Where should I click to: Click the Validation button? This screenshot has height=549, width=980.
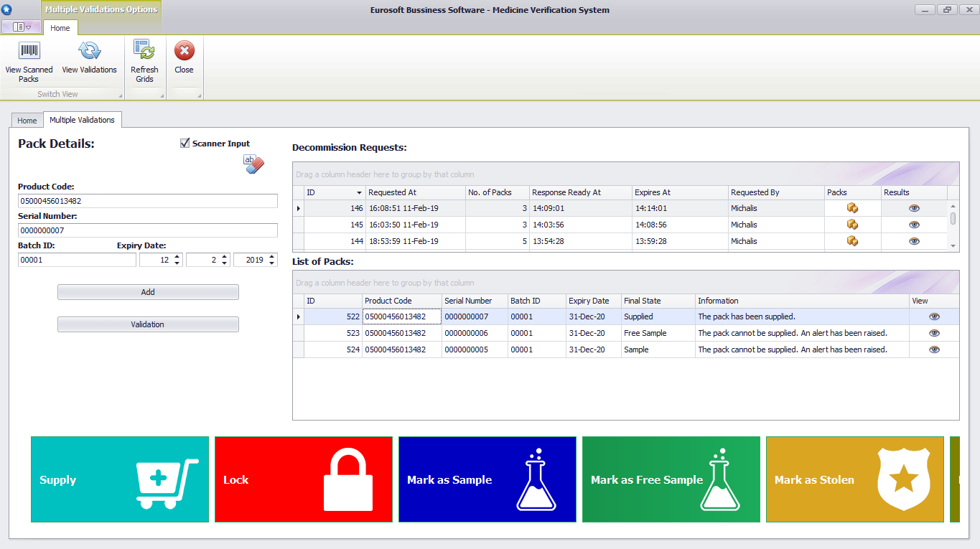coord(148,324)
